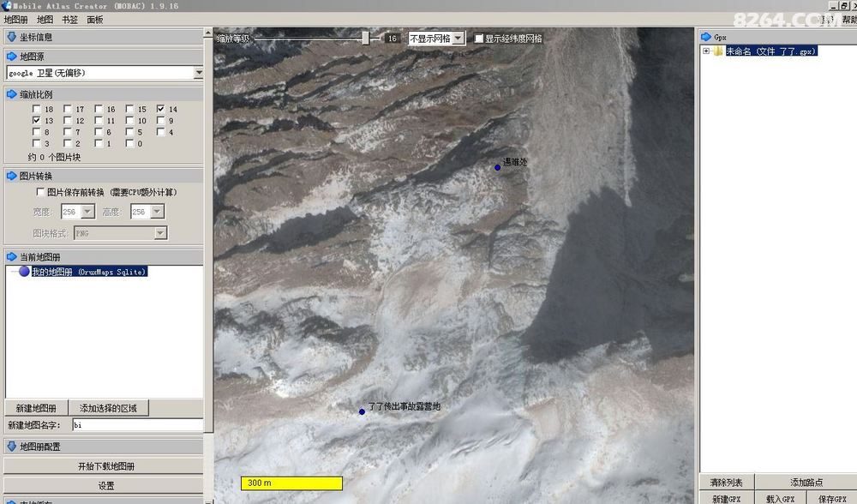Click the arrow icon beside 地图源

pos(11,57)
